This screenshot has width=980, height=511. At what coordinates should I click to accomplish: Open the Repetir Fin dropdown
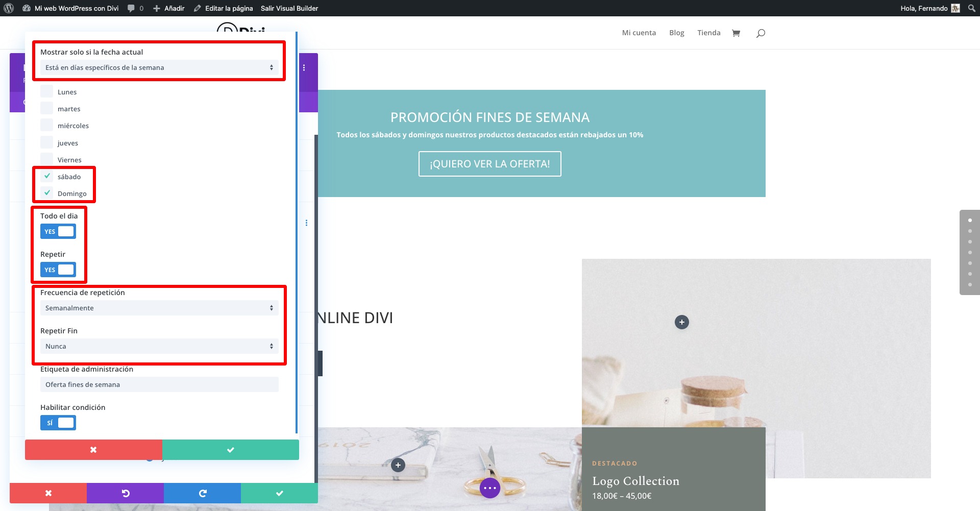point(159,346)
